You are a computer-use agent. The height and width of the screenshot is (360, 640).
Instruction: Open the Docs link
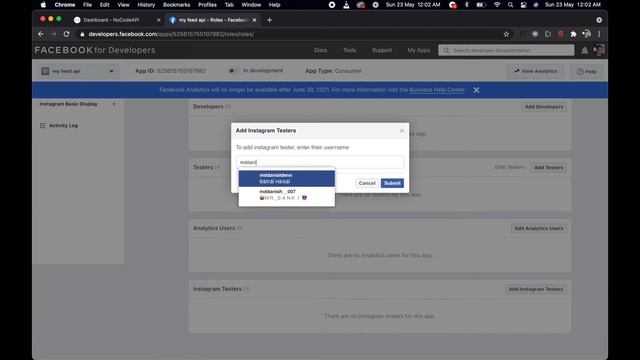[x=320, y=50]
